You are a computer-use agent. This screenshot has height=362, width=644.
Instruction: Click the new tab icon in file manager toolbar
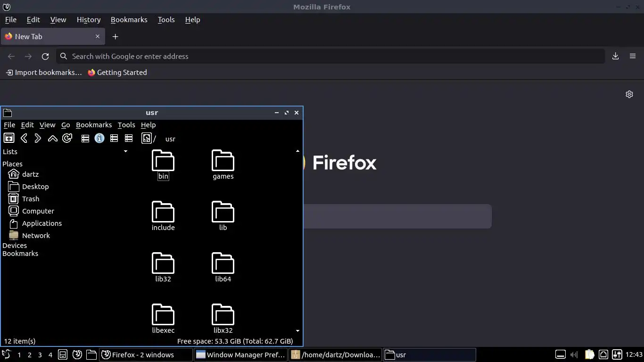9,138
